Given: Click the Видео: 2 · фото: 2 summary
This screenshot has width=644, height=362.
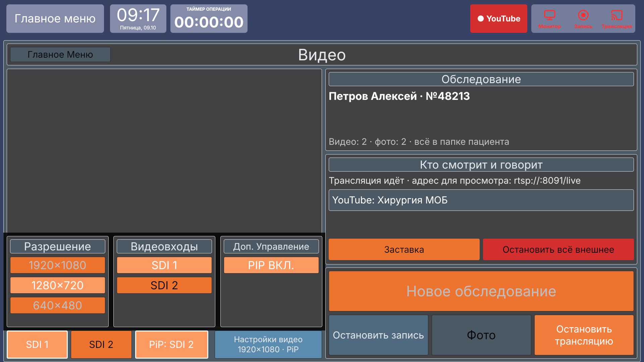Looking at the screenshot, I should click(419, 141).
